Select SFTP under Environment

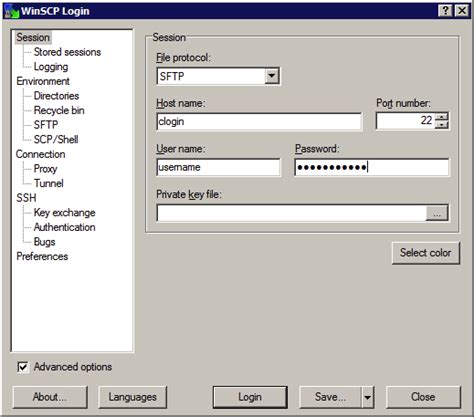pos(46,125)
